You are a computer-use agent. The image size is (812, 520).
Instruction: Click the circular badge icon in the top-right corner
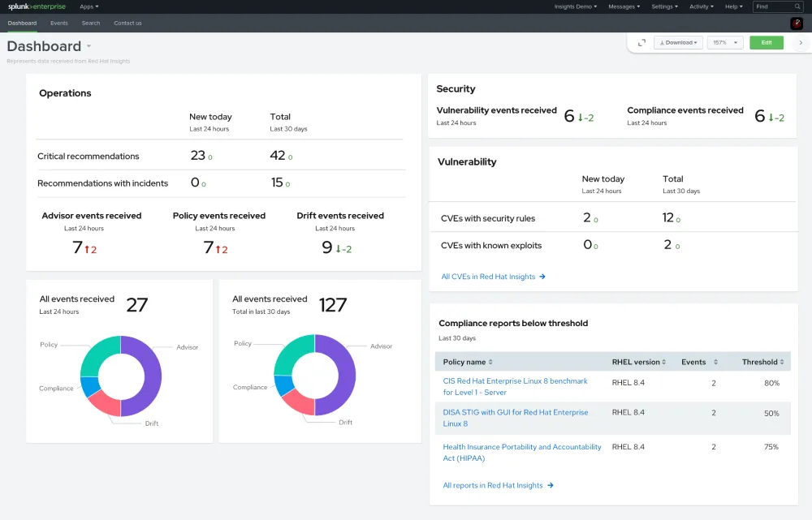point(796,24)
